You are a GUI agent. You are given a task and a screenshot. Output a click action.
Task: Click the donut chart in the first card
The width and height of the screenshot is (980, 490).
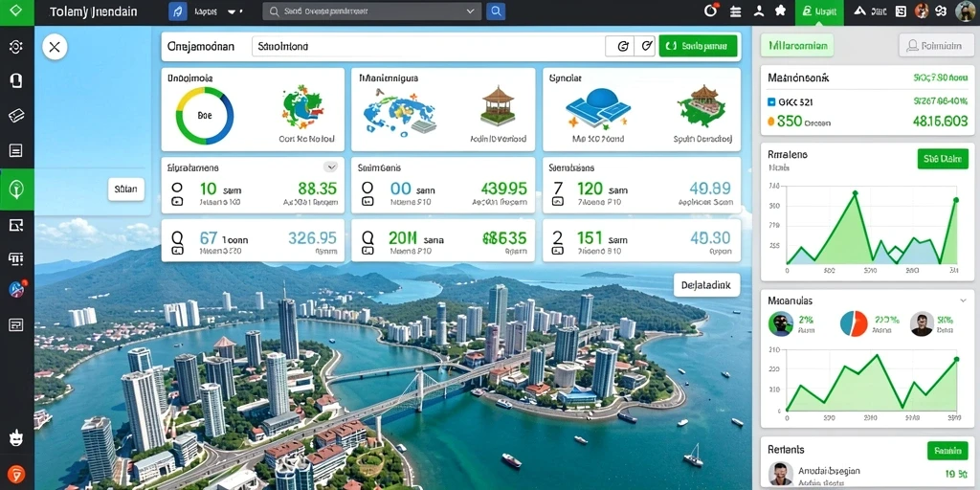[x=205, y=116]
